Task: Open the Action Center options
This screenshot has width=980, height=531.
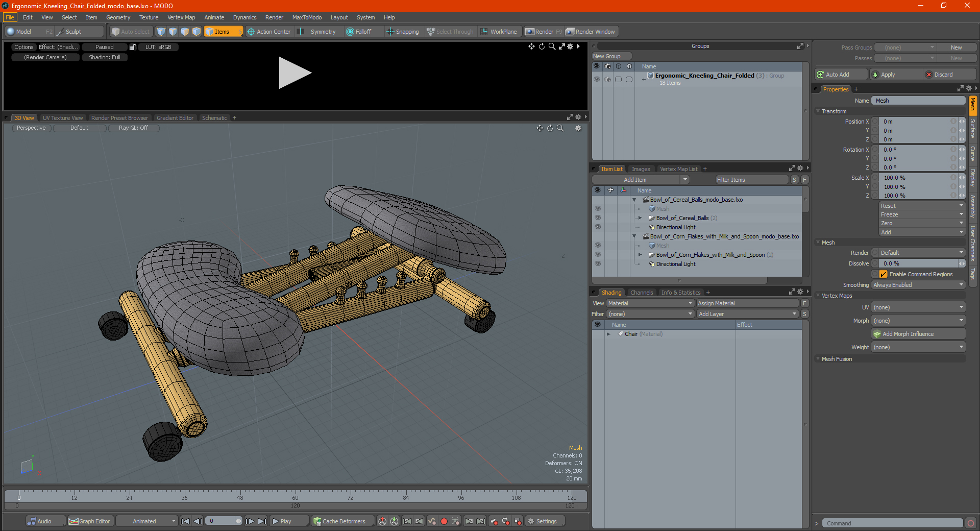Action: click(269, 32)
